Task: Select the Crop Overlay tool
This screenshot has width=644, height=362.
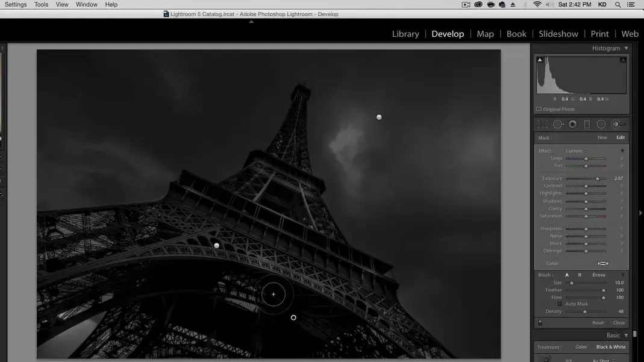Action: (543, 124)
